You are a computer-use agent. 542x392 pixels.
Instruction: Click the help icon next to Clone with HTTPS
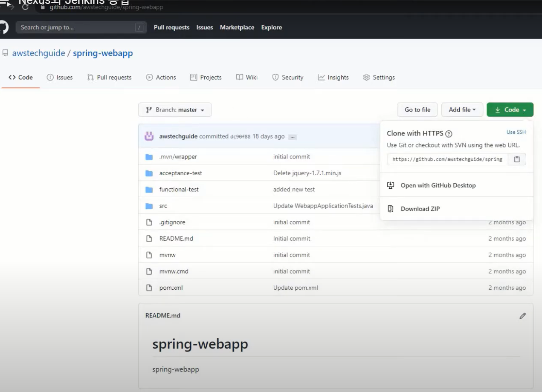click(449, 134)
